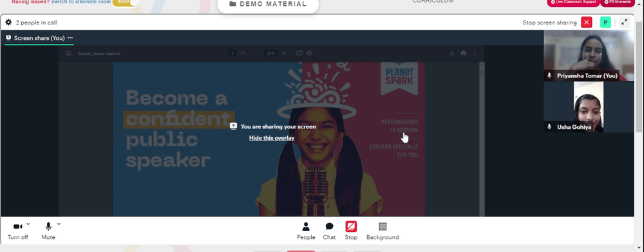This screenshot has height=252, width=644.
Task: Open Live Classroom Support
Action: (574, 3)
